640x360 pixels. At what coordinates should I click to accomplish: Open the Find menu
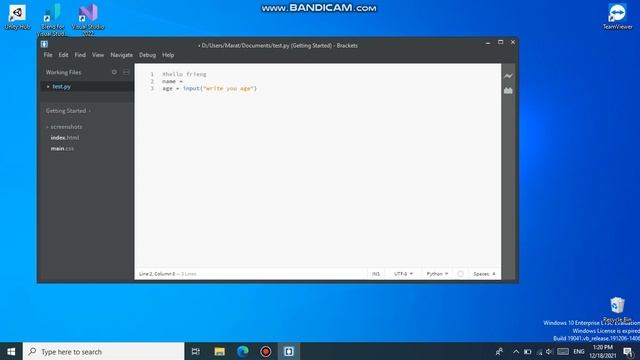pyautogui.click(x=80, y=55)
